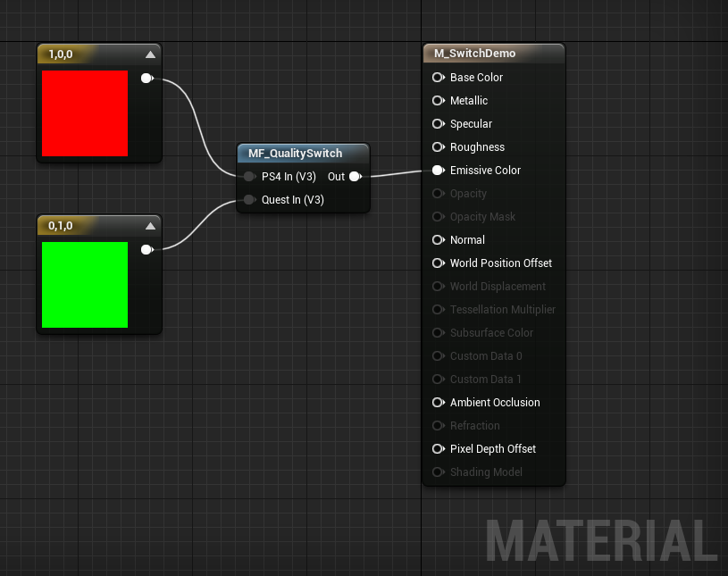Image resolution: width=728 pixels, height=576 pixels.
Task: Click the disabled Custom Data 1 pin
Action: pos(438,380)
